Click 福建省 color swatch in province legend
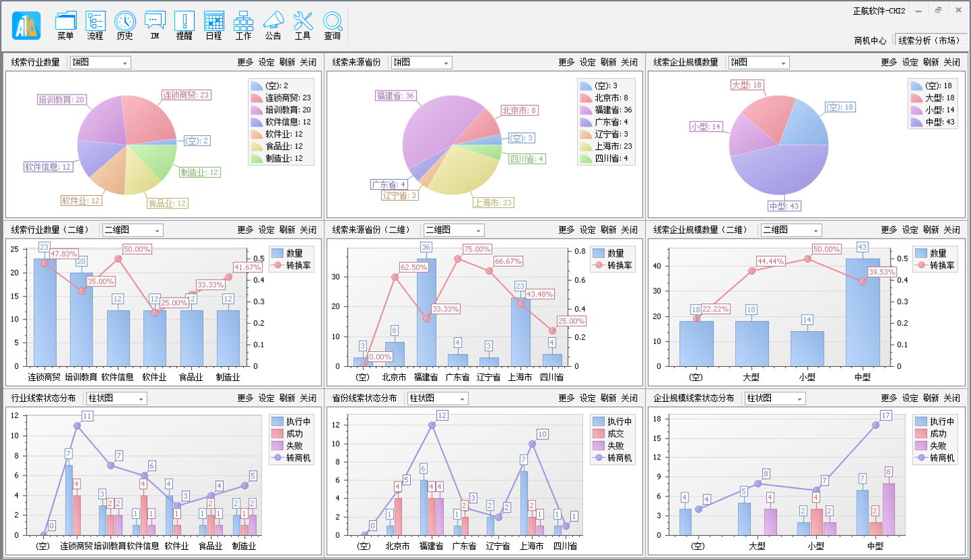 [x=585, y=110]
